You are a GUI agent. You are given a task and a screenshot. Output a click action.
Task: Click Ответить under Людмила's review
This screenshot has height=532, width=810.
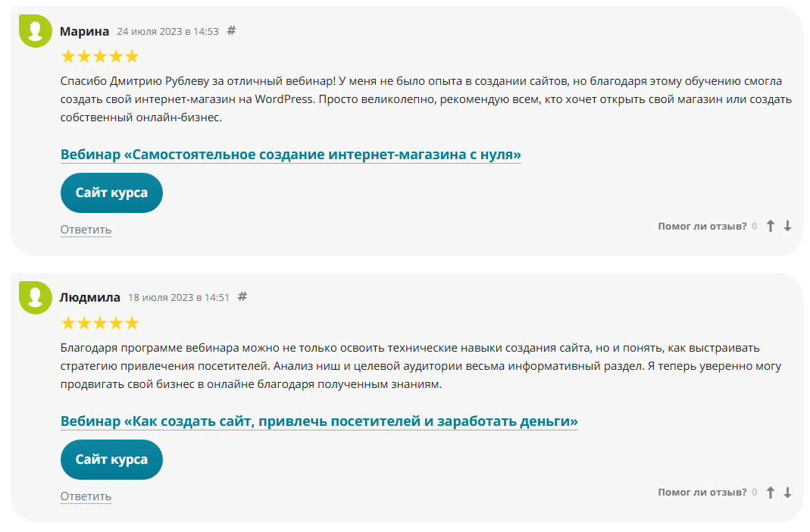85,496
